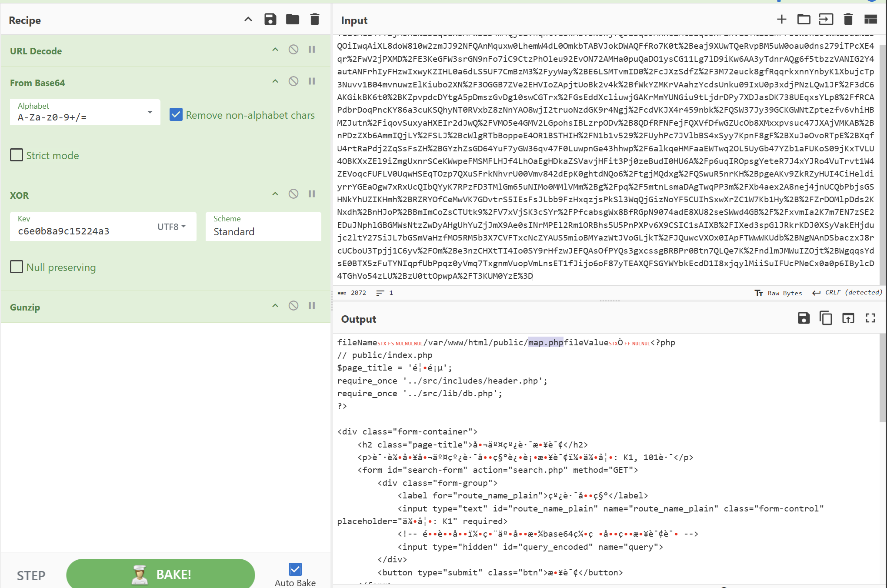The image size is (887, 588).
Task: Click the Input vertical scrollbar
Action: pyautogui.click(x=883, y=165)
